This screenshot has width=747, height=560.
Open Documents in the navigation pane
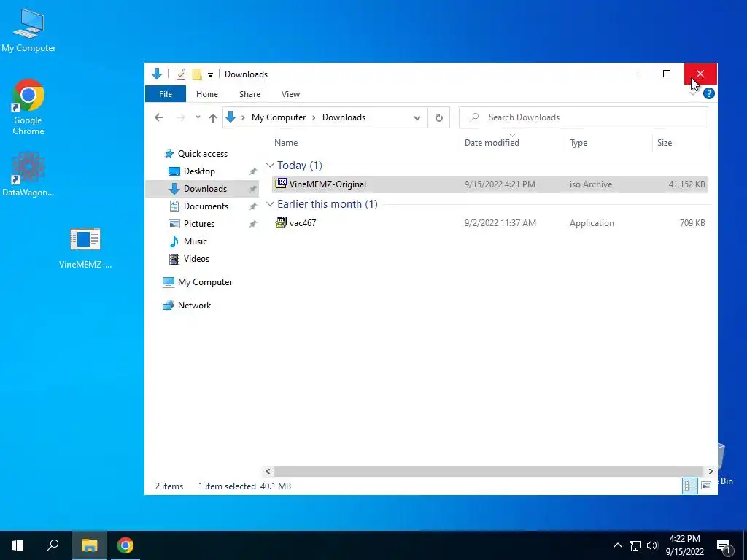pos(199,206)
